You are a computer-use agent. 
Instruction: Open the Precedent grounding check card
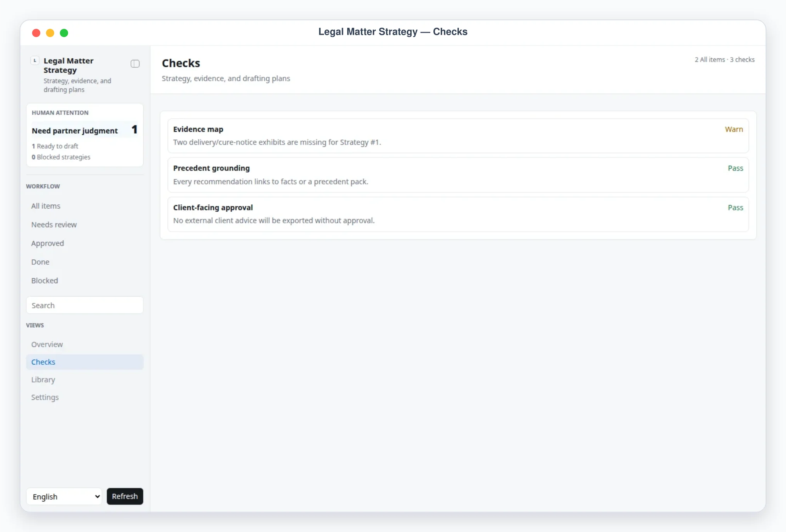click(458, 175)
